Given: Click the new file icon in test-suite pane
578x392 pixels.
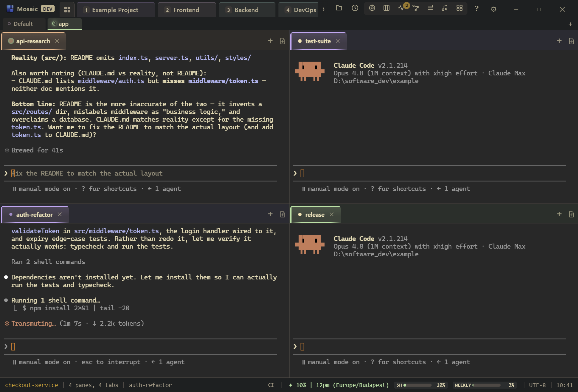Looking at the screenshot, I should point(571,41).
